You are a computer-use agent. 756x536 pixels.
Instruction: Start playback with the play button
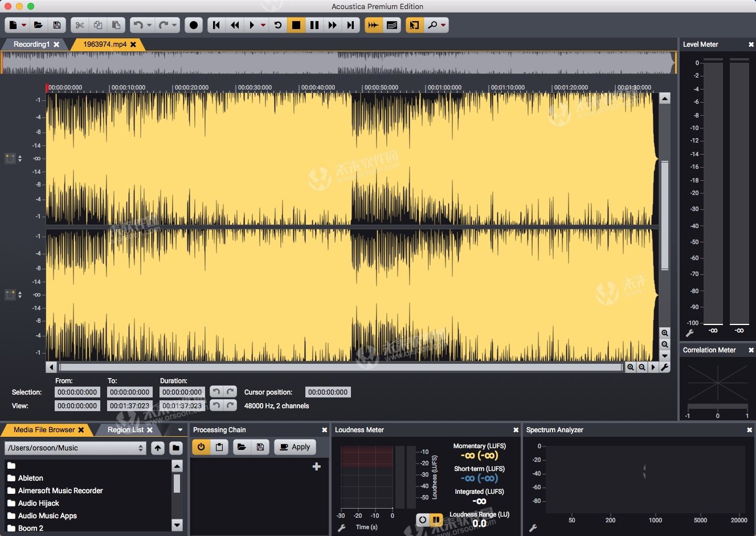252,25
